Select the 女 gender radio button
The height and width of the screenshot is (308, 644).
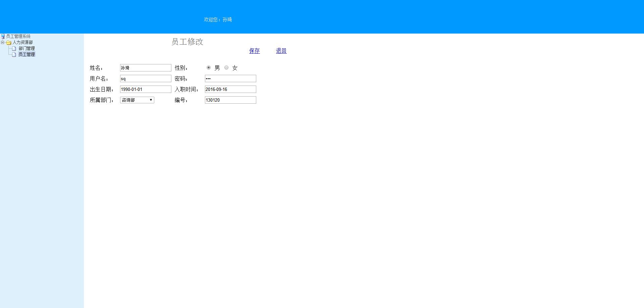[226, 67]
